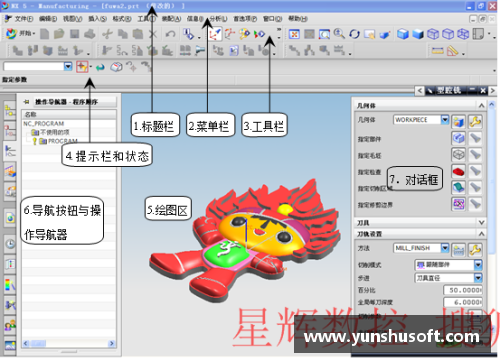Click the 指定检查 red check body icon

459,171
